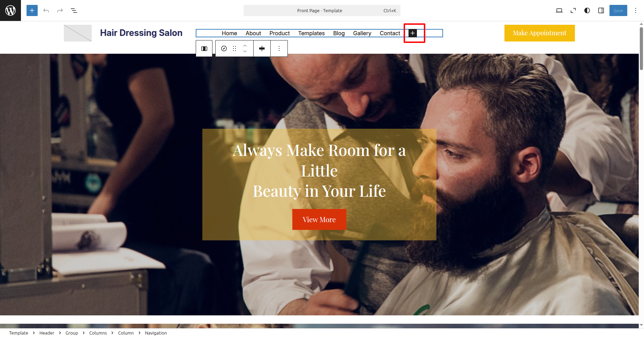Open the document overview list view
This screenshot has height=337, width=644.
click(74, 10)
